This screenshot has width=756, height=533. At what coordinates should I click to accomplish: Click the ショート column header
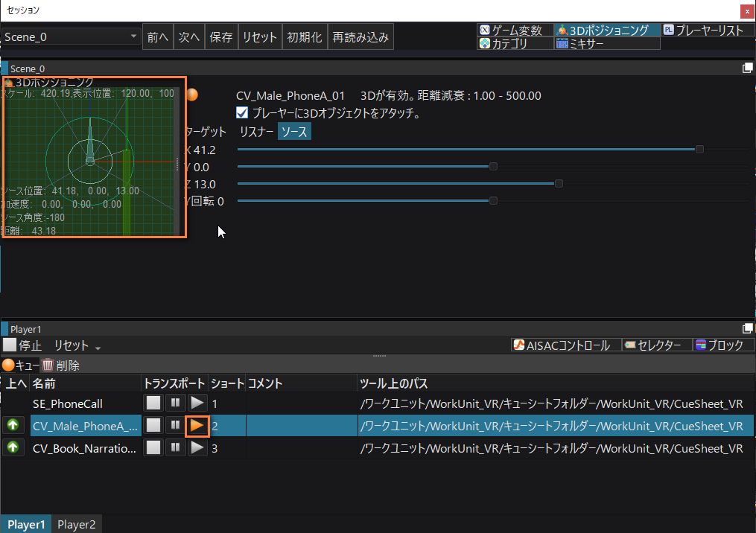coord(227,383)
